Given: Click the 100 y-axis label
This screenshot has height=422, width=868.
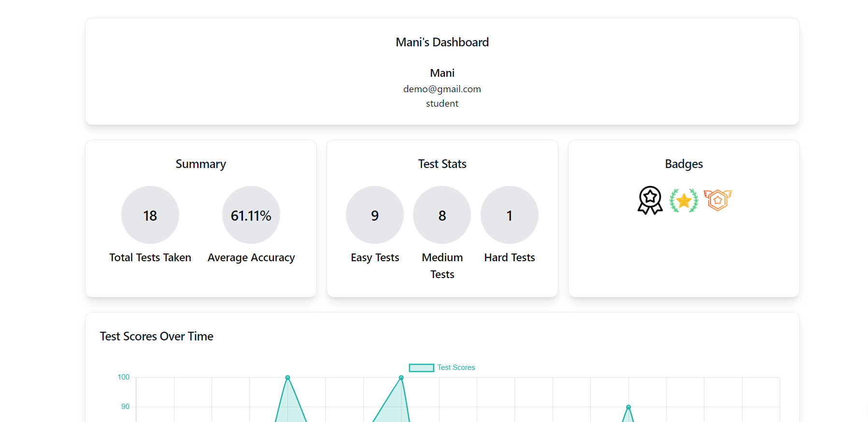Looking at the screenshot, I should click(124, 377).
